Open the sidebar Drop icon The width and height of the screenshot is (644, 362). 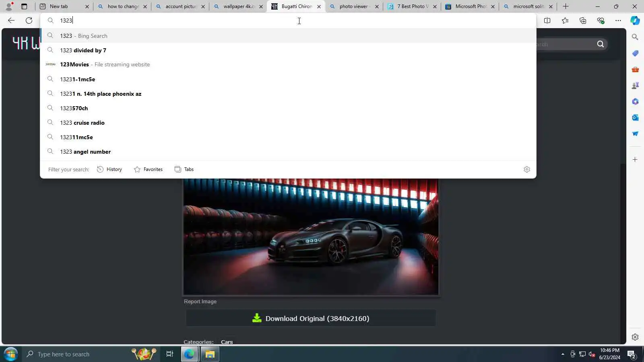(x=635, y=134)
